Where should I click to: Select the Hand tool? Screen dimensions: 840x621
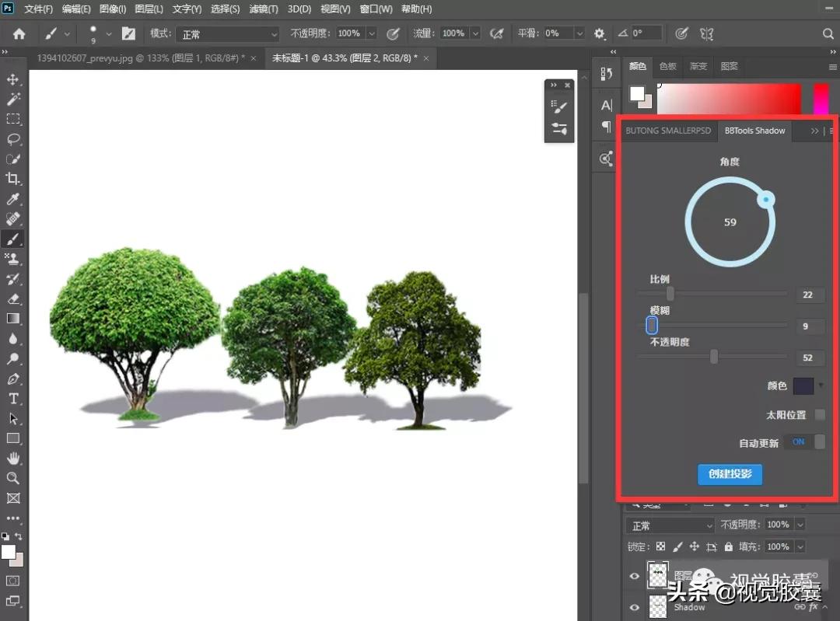tap(13, 458)
